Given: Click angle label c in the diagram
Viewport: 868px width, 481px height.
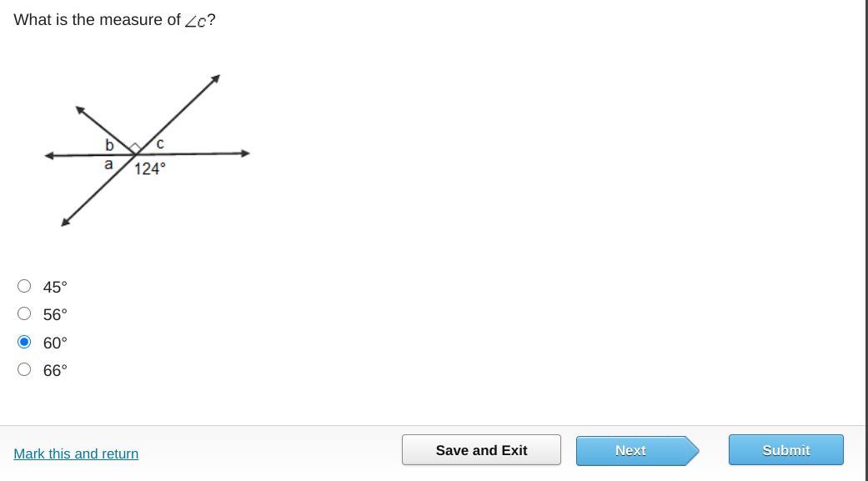Looking at the screenshot, I should click(x=160, y=143).
